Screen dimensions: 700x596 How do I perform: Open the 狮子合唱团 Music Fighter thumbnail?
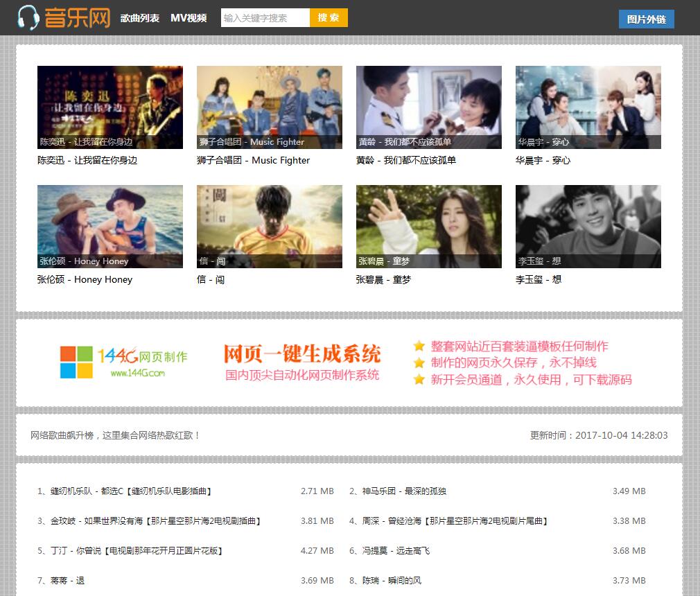pos(270,107)
